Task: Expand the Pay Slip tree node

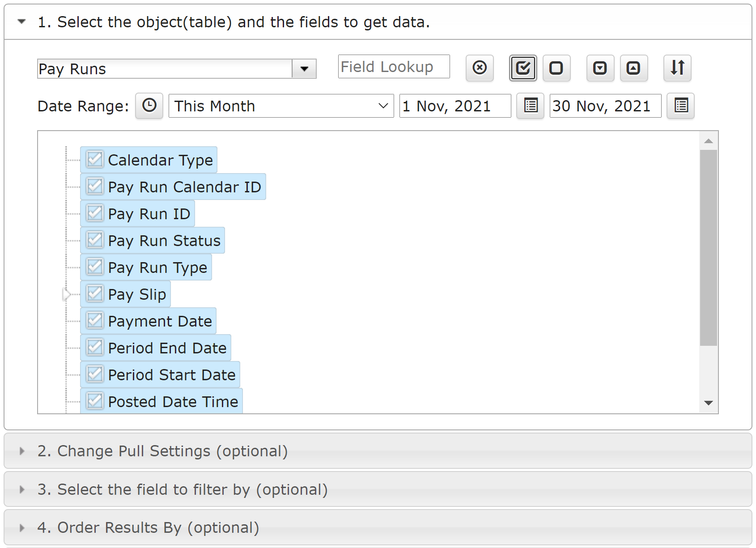Action: pyautogui.click(x=66, y=294)
